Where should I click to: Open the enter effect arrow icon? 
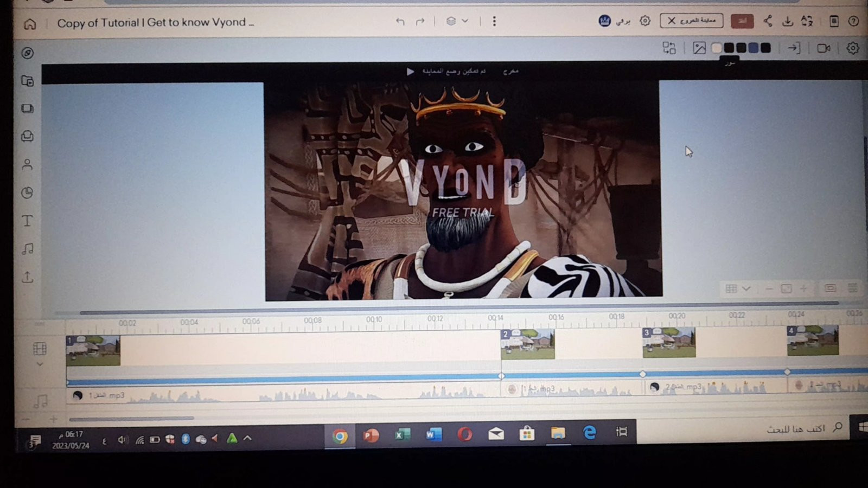tap(794, 48)
